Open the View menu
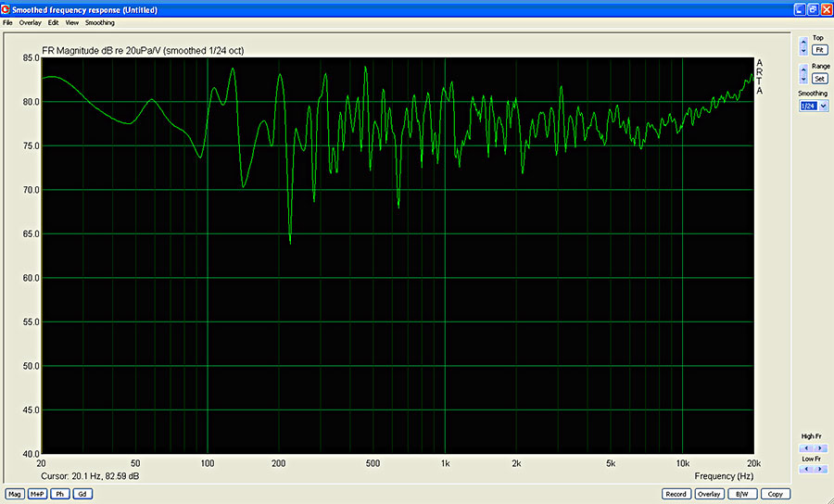Screen dimensions: 834x504 [x=71, y=23]
